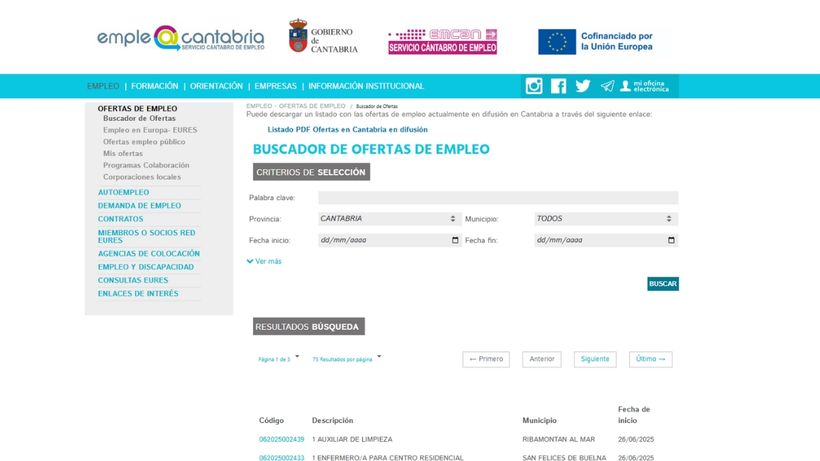Select FORMACIÓN in the top navigation

pos(154,86)
